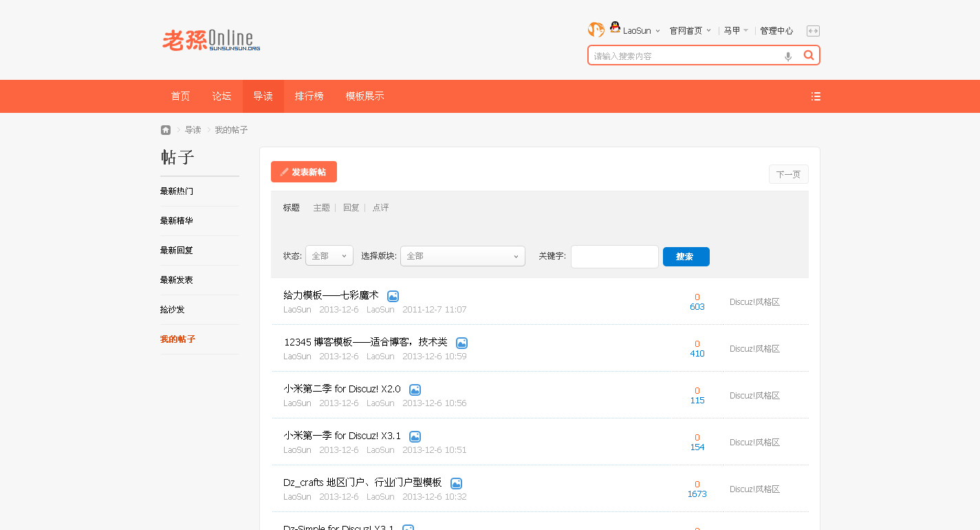Click 导读 in the breadcrumb

[193, 130]
